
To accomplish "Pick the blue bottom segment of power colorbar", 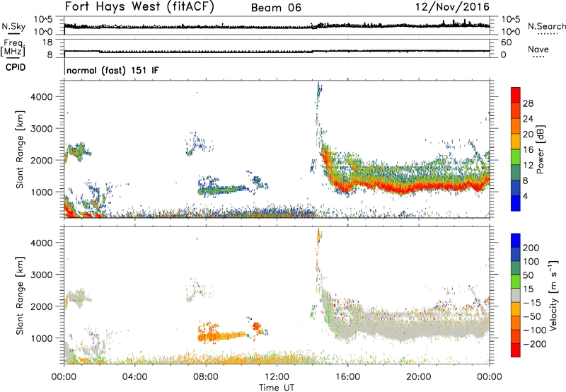I will [x=516, y=203].
